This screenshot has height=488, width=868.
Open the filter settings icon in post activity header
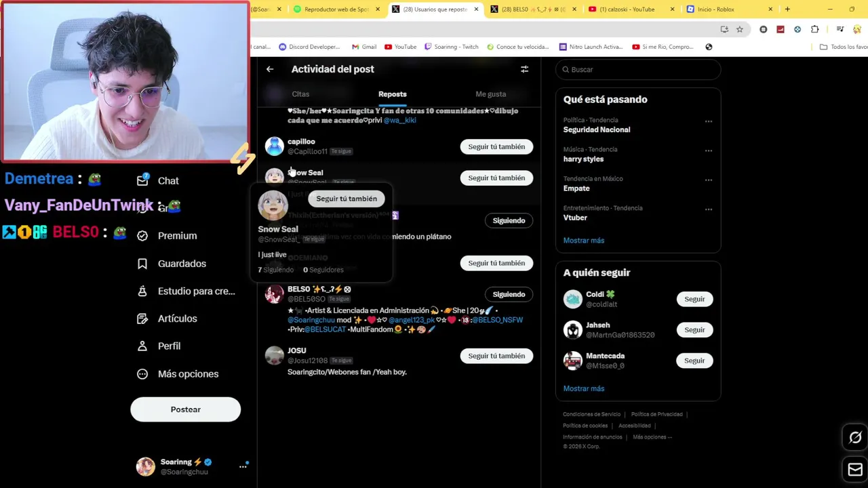[524, 69]
